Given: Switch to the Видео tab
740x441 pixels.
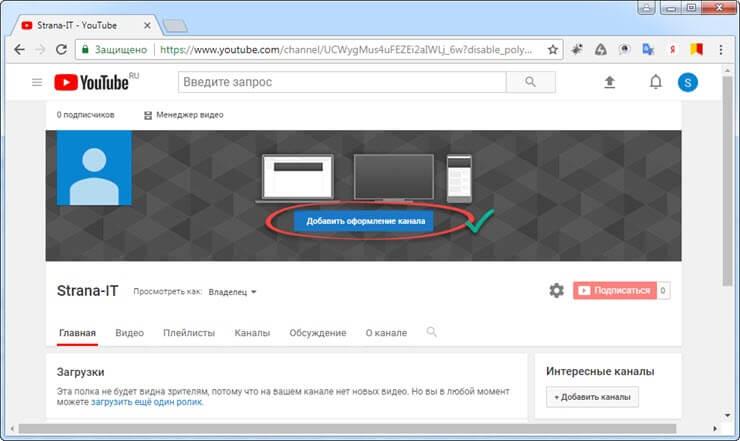Looking at the screenshot, I should coord(129,333).
